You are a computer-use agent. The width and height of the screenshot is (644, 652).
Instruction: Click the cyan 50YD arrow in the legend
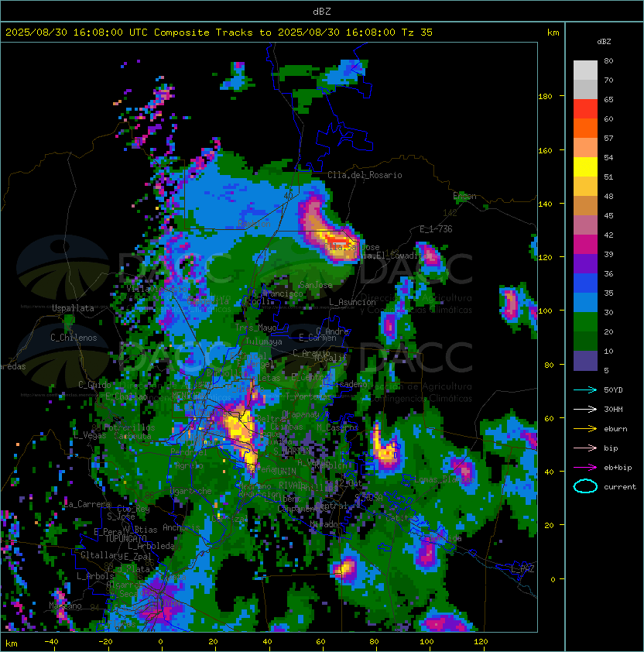[585, 389]
